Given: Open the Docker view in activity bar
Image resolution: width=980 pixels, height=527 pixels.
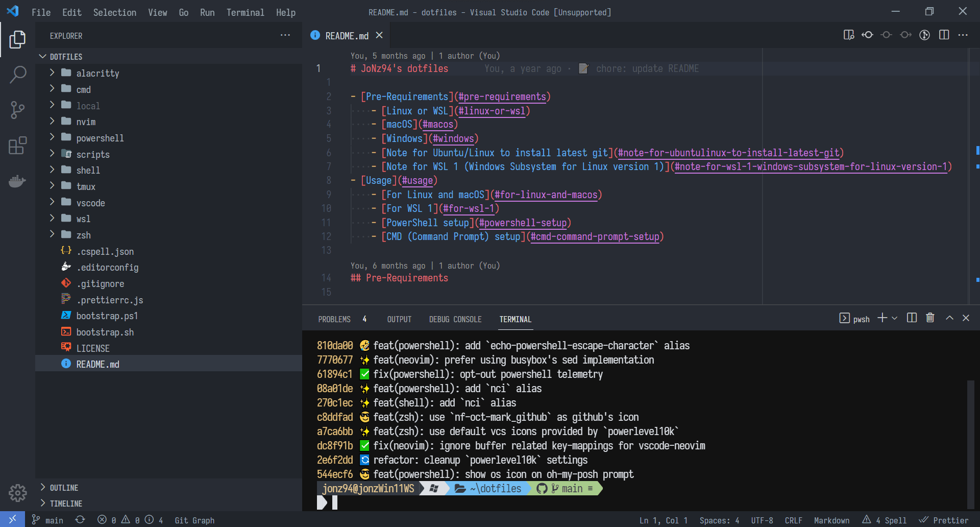Looking at the screenshot, I should click(x=17, y=181).
